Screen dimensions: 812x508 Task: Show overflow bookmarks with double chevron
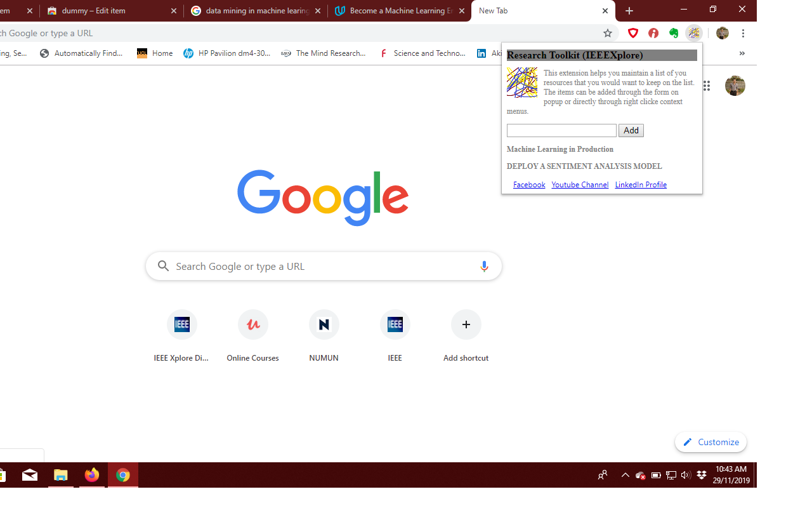click(x=742, y=53)
